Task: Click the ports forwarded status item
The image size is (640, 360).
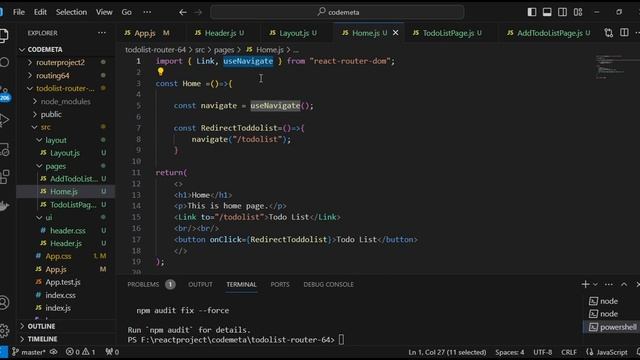Action: [x=112, y=352]
